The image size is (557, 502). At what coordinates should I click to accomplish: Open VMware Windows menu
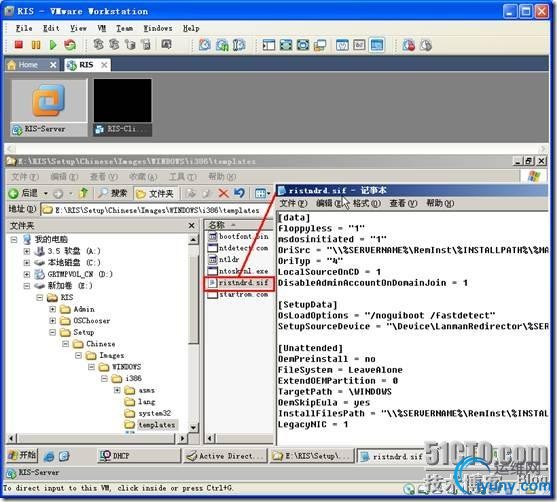click(158, 28)
